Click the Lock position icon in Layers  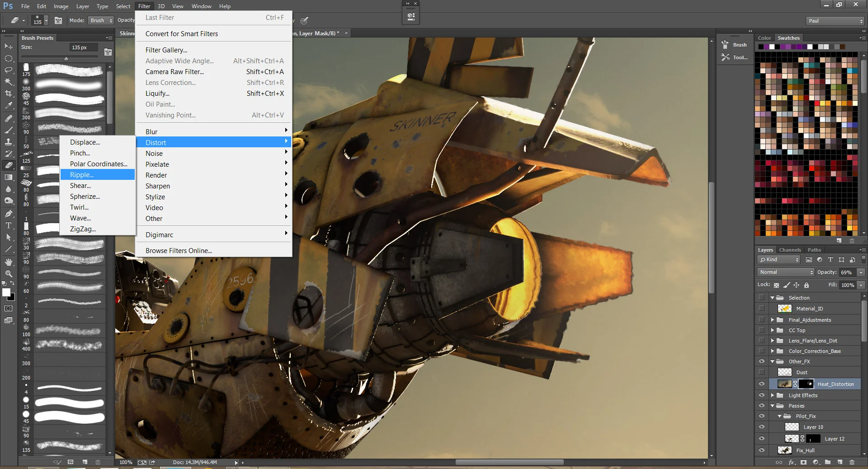[796, 285]
